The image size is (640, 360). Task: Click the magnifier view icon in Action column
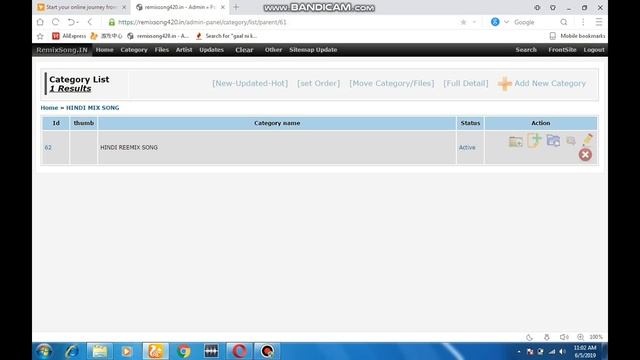coord(571,141)
